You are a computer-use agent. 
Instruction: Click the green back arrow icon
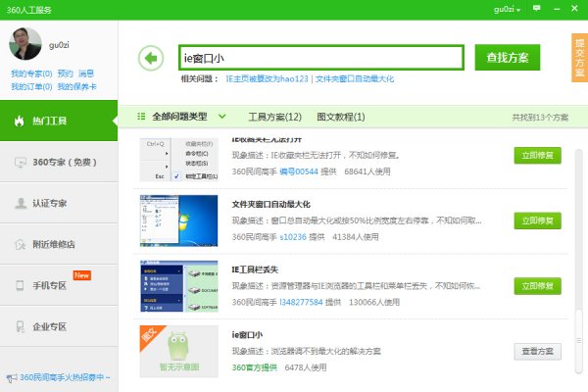pos(150,58)
